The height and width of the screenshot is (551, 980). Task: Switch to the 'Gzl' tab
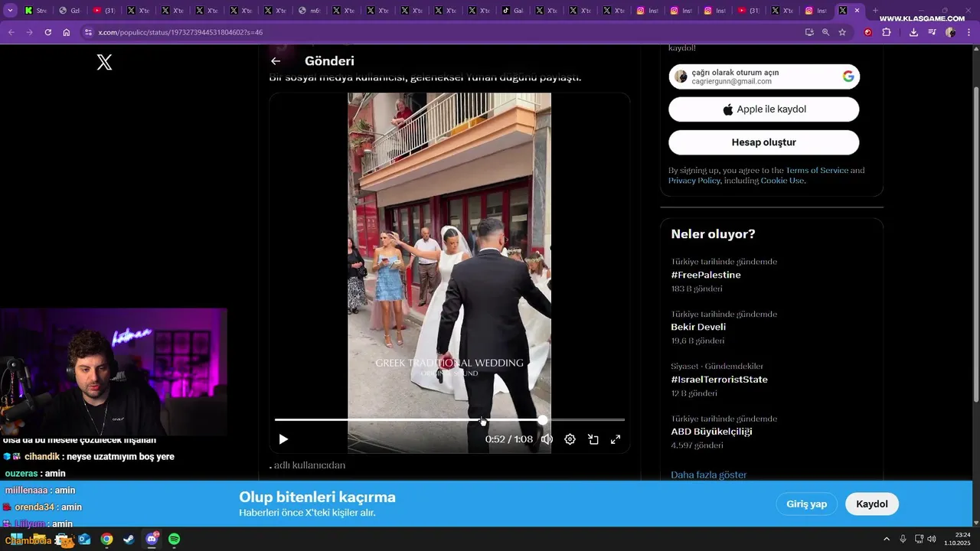click(x=70, y=11)
